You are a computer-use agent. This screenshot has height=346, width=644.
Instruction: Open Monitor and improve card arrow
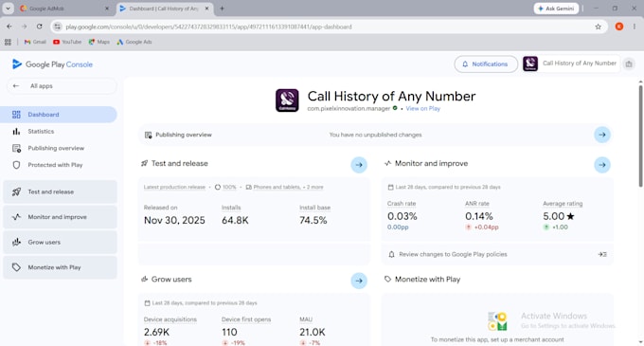tap(602, 165)
